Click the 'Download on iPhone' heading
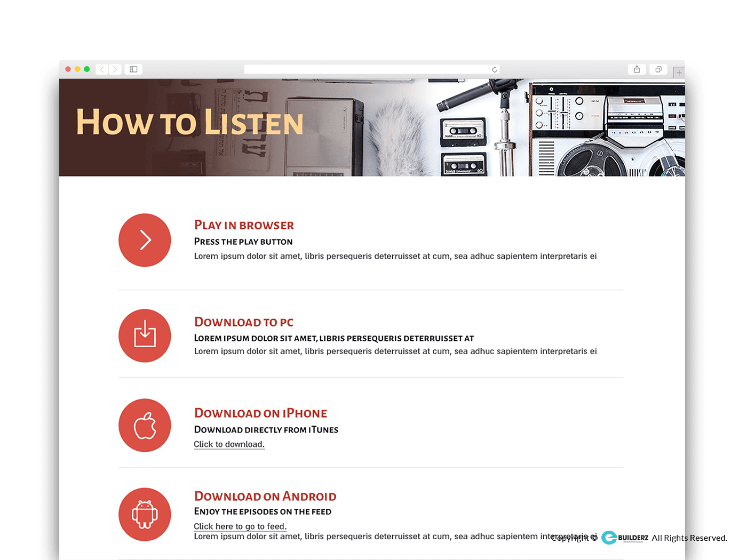The image size is (747, 560). [x=260, y=413]
